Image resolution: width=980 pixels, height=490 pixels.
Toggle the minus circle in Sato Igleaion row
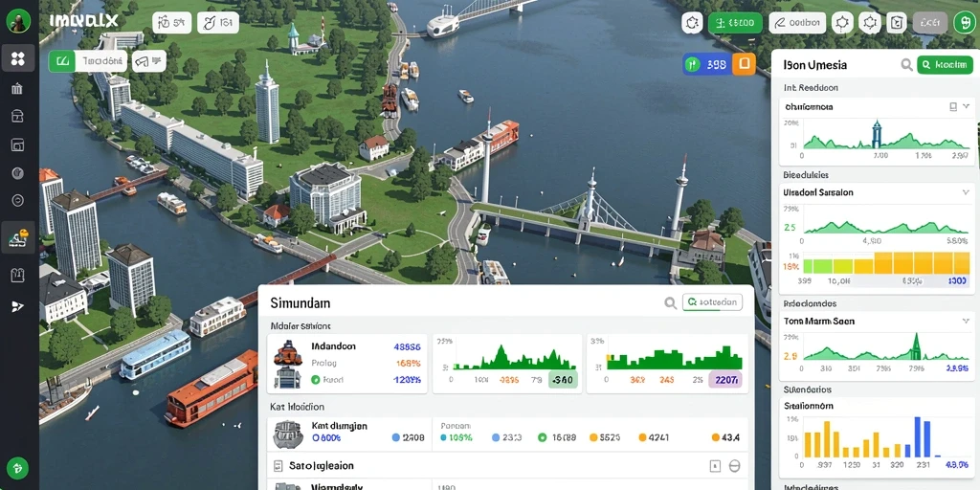734,466
